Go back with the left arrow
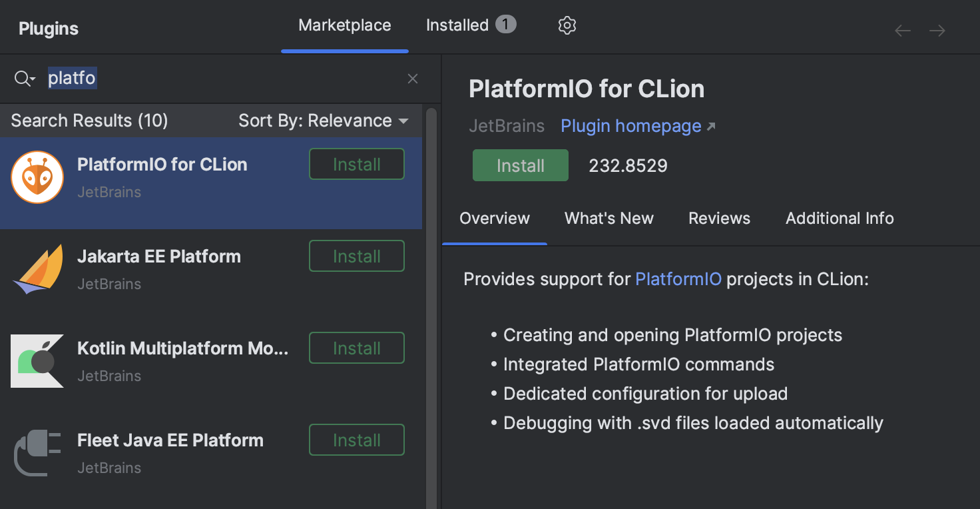Image resolution: width=980 pixels, height=509 pixels. coord(903,31)
